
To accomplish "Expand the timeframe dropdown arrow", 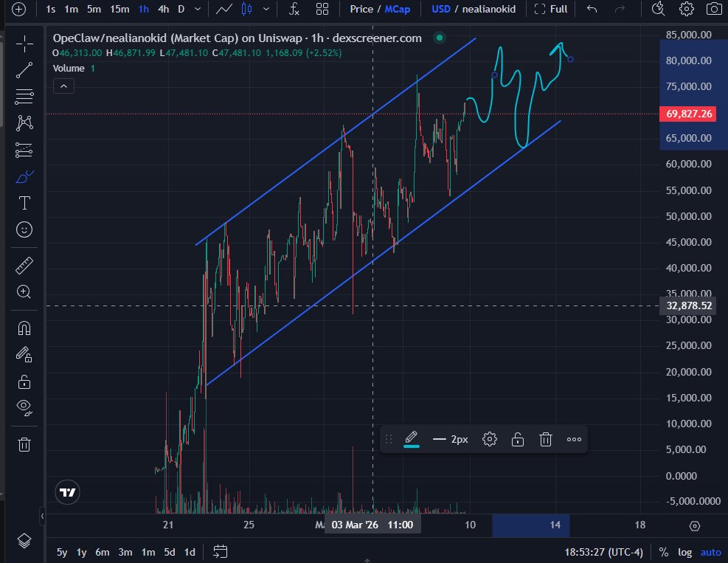I will pos(198,9).
